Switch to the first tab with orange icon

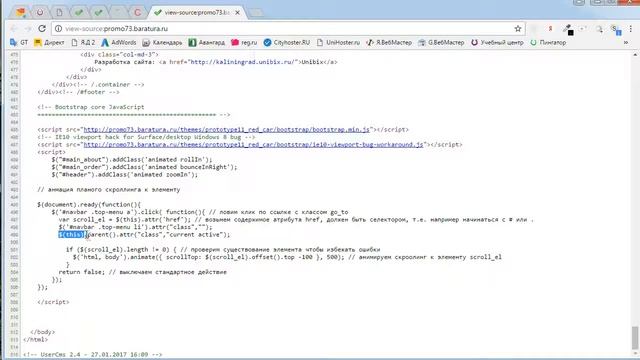[x=20, y=12]
